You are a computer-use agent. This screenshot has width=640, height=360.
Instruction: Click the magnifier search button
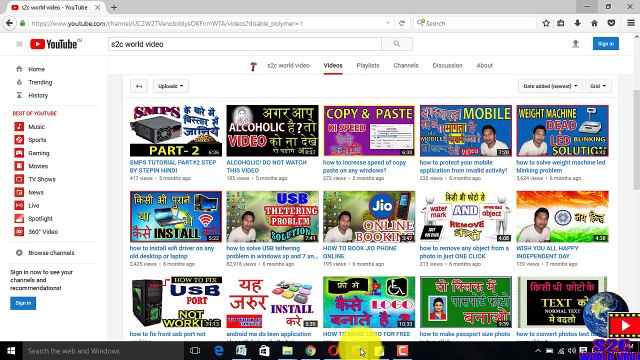pos(397,44)
